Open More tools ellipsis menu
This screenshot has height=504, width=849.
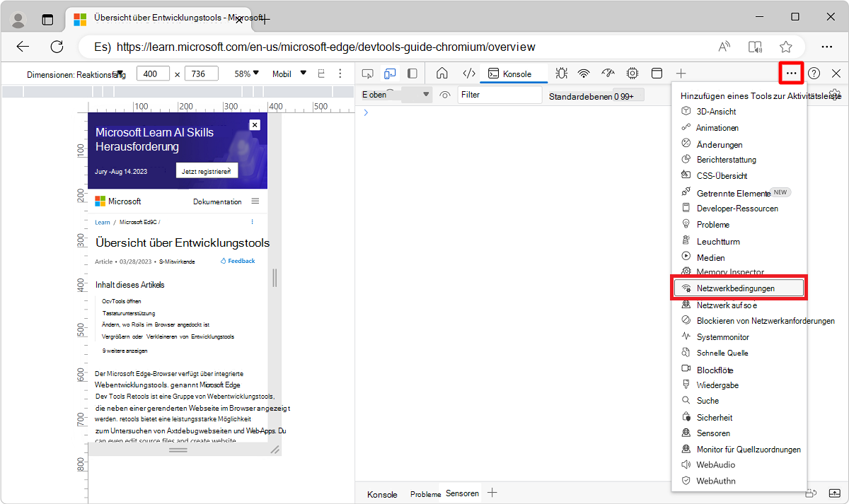tap(791, 73)
